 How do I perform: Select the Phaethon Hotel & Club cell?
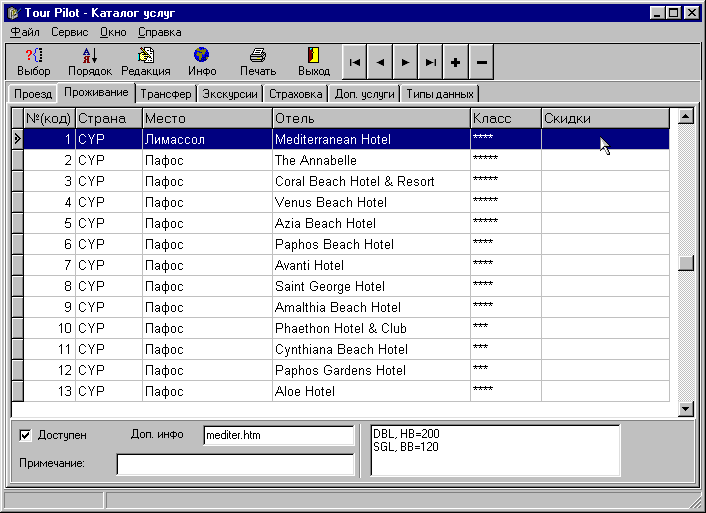[371, 328]
